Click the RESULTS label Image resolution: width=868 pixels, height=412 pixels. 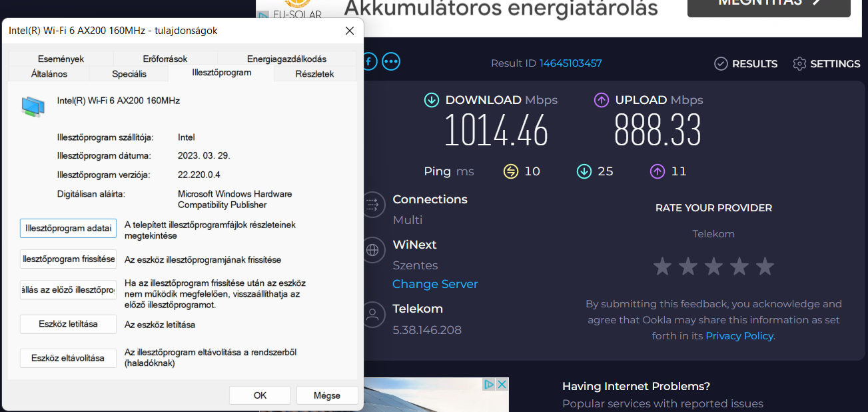tap(755, 64)
